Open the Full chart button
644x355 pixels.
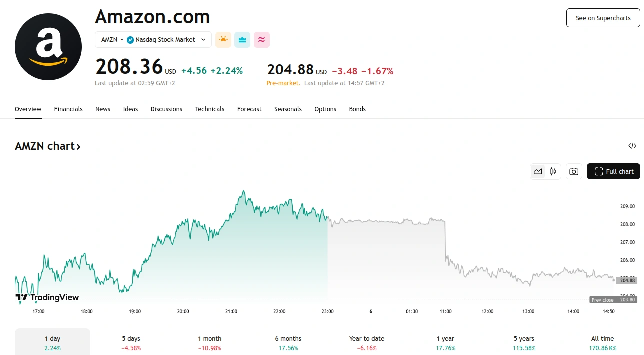[613, 171]
